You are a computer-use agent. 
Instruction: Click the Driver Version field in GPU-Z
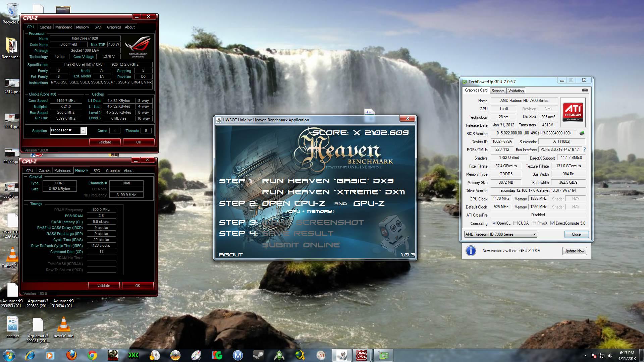(x=538, y=190)
